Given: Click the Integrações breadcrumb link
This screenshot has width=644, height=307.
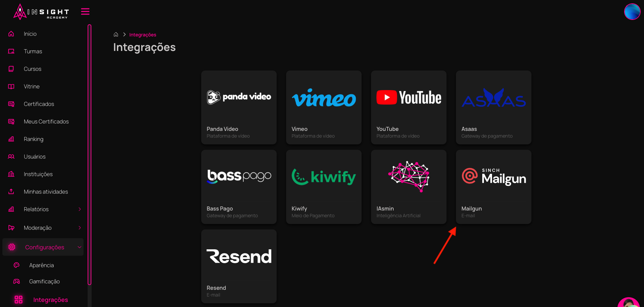Looking at the screenshot, I should pos(143,35).
